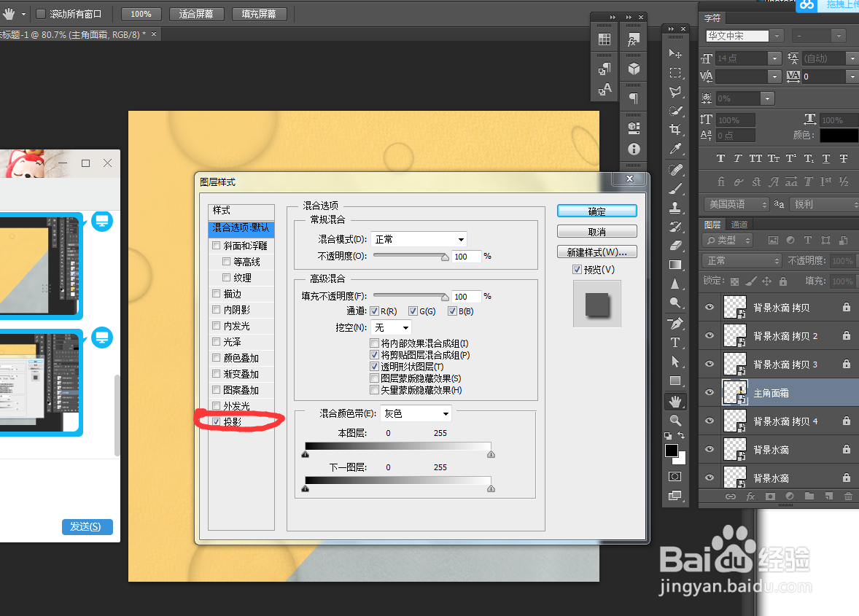Select the 字符 character panel tab

point(712,18)
